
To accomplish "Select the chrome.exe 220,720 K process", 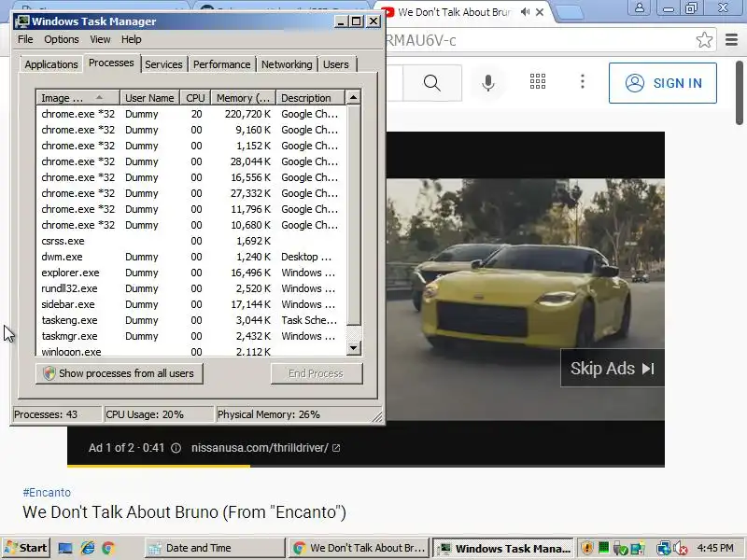I will [x=190, y=114].
